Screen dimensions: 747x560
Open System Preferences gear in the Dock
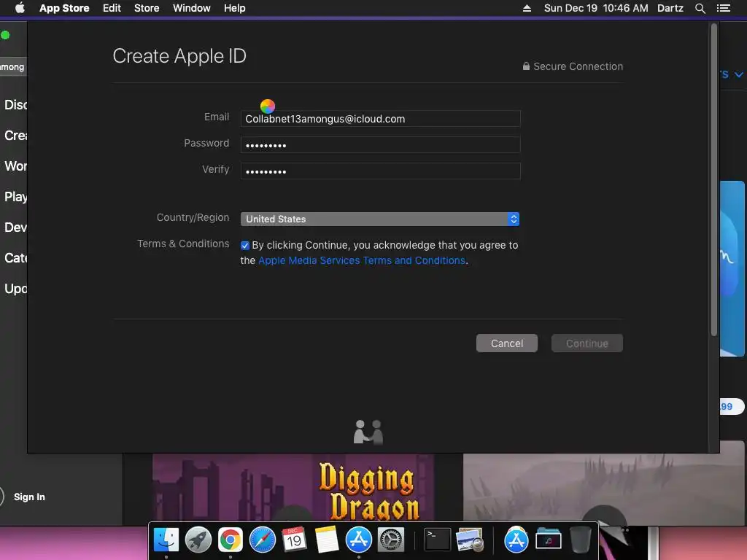tap(391, 540)
